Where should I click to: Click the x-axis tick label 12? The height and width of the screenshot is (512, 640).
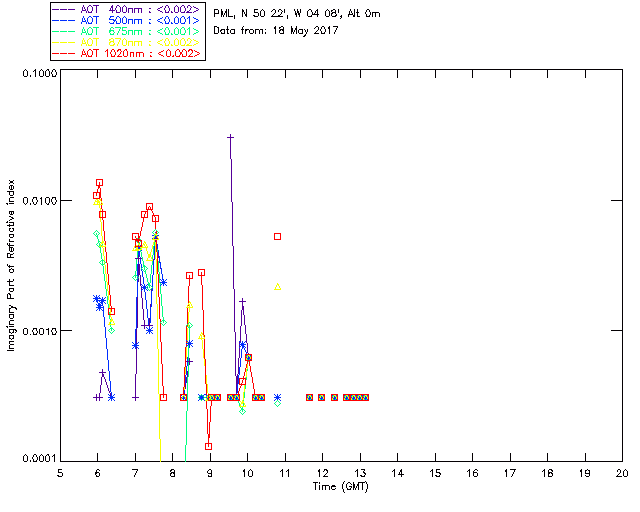(322, 473)
